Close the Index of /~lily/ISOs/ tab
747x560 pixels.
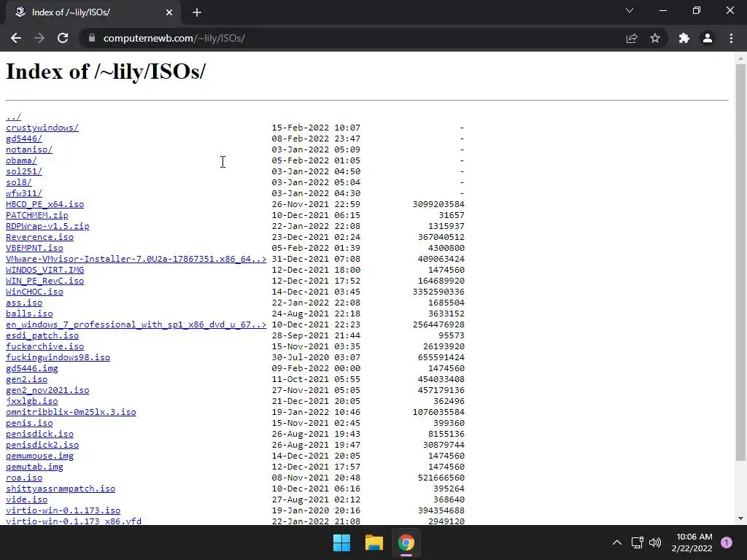(x=169, y=12)
